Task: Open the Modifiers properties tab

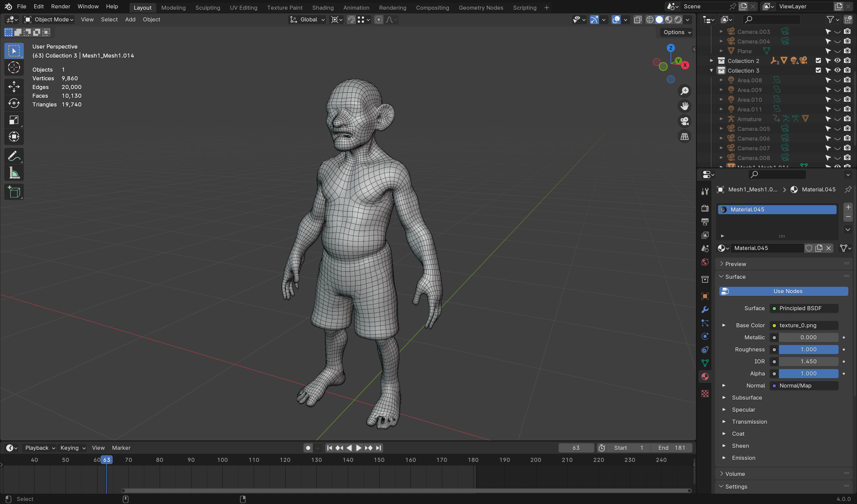Action: [705, 310]
